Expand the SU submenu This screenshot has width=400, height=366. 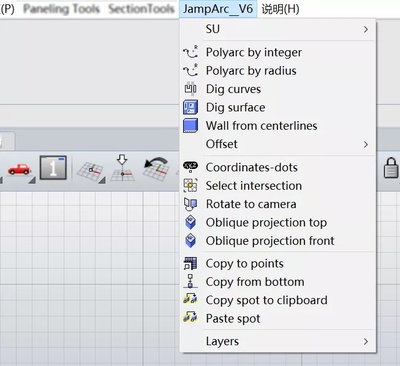[x=278, y=29]
